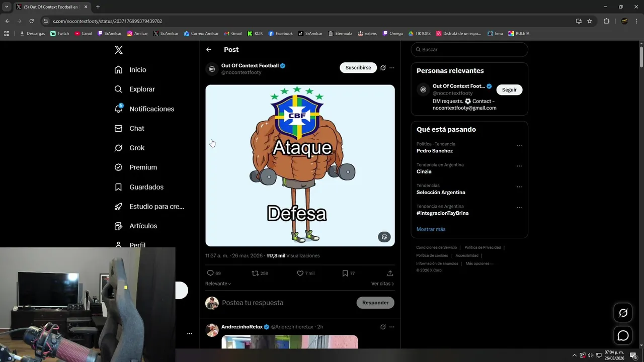This screenshot has width=644, height=362.
Task: Click the back arrow beside Post
Action: 209,50
